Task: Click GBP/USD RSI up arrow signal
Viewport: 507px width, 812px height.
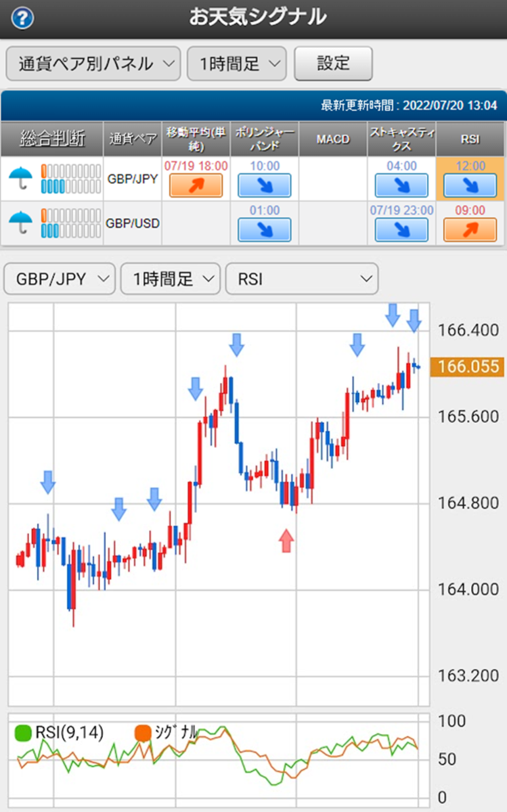Action: click(470, 230)
